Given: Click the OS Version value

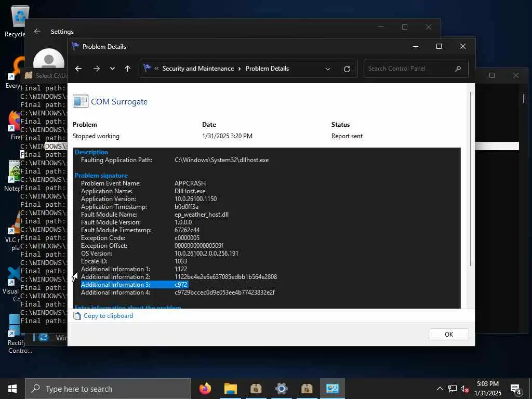Looking at the screenshot, I should pos(206,254).
